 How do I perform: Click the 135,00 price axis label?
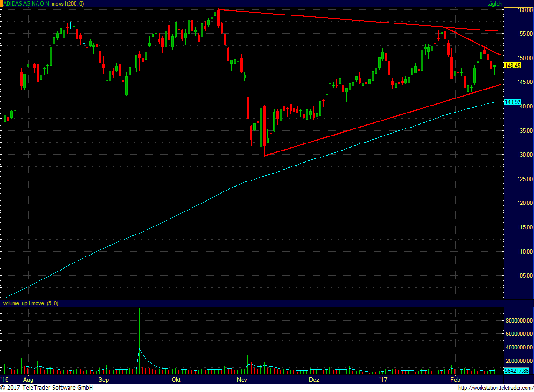525,131
